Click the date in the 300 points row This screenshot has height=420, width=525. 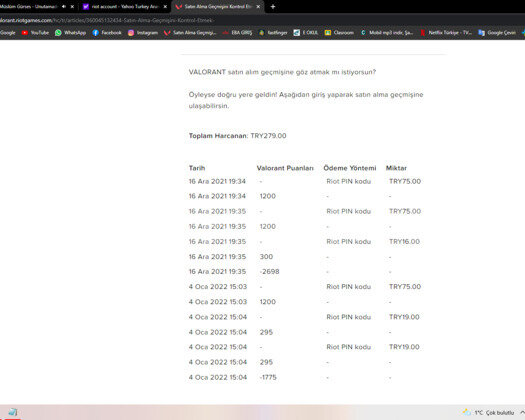(217, 257)
